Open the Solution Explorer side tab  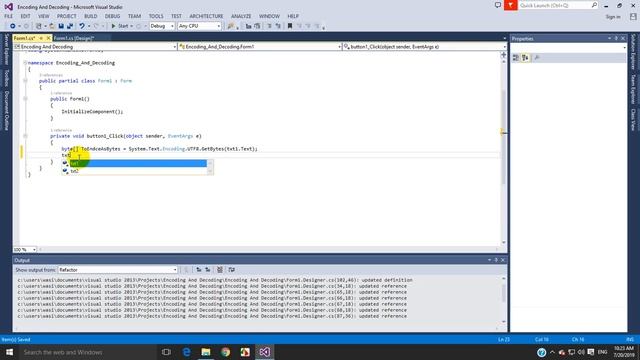coord(633,52)
